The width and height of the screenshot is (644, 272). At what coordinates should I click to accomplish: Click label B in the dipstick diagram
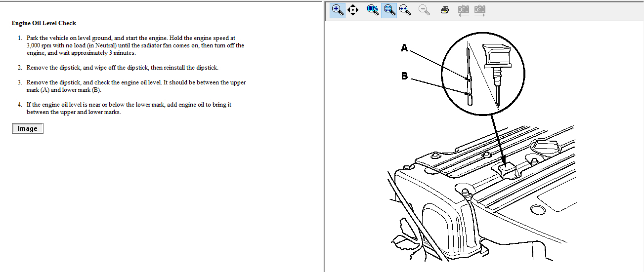(404, 77)
